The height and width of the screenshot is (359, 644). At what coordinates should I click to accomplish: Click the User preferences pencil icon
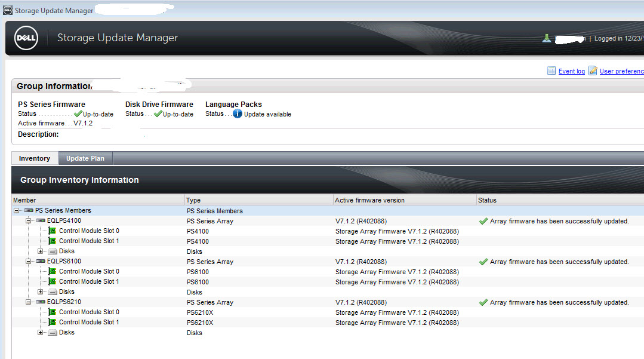click(x=593, y=70)
